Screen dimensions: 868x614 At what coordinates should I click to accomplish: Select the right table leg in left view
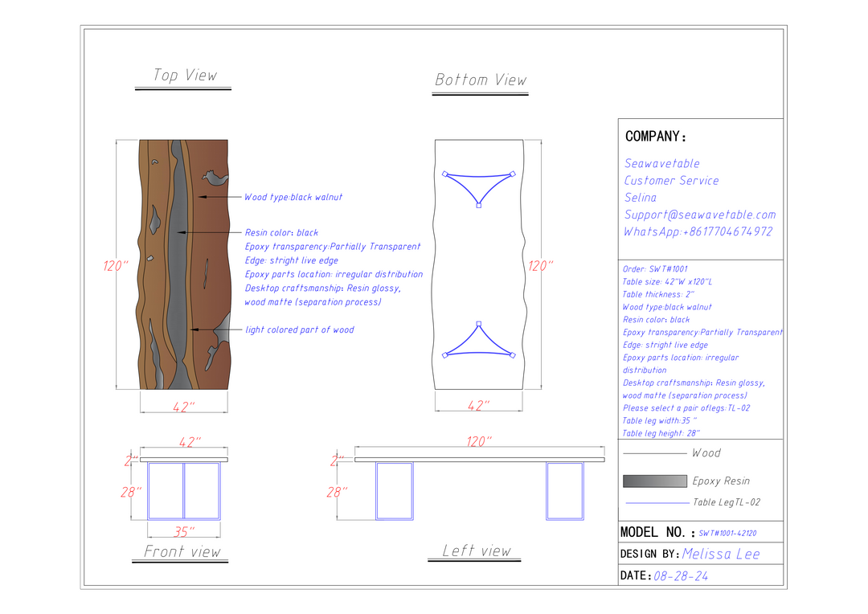click(x=565, y=491)
